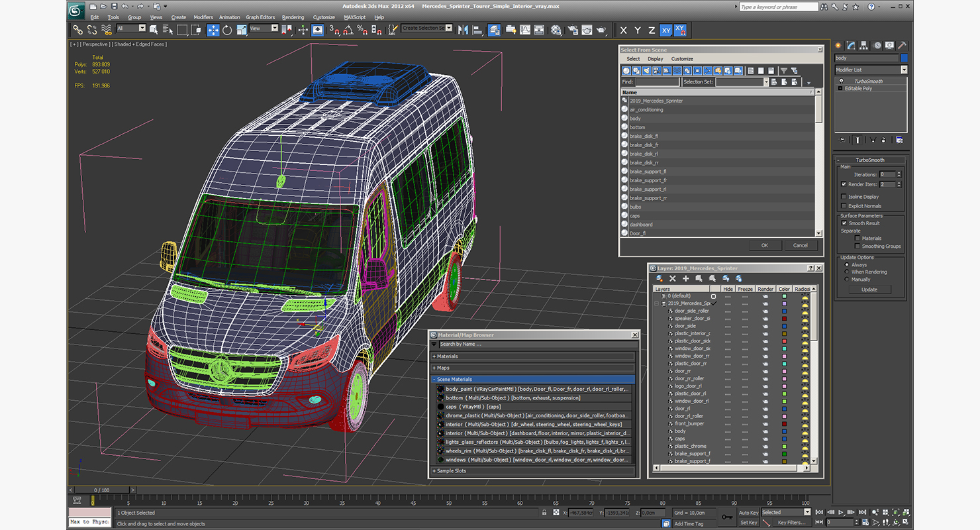980x530 pixels.
Task: Toggle selection lock padlock icon
Action: 544,512
